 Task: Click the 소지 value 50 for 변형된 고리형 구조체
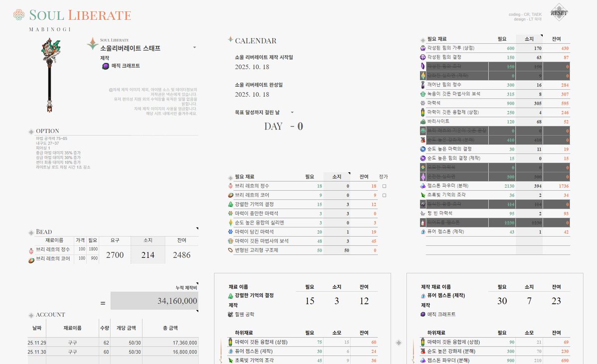tap(347, 250)
